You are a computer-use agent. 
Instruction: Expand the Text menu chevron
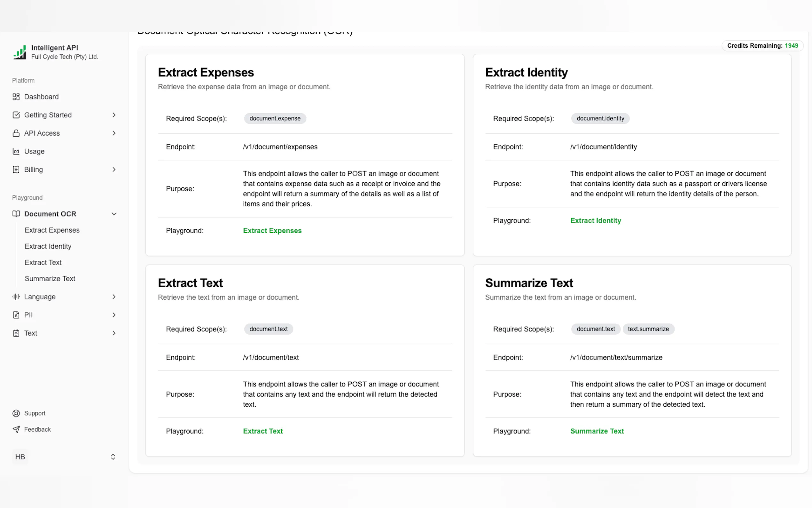pos(114,333)
